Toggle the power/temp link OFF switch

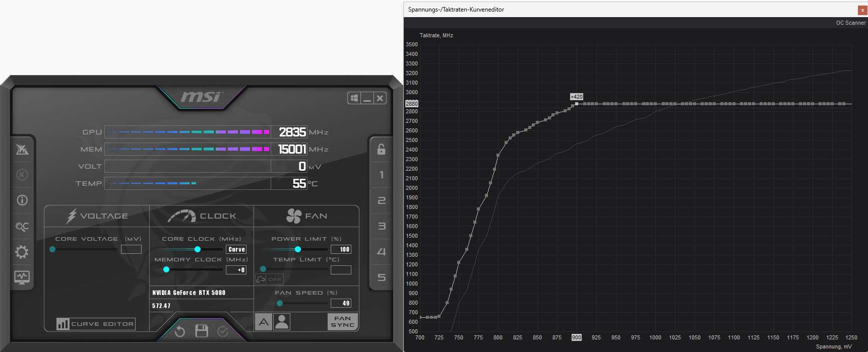270,279
